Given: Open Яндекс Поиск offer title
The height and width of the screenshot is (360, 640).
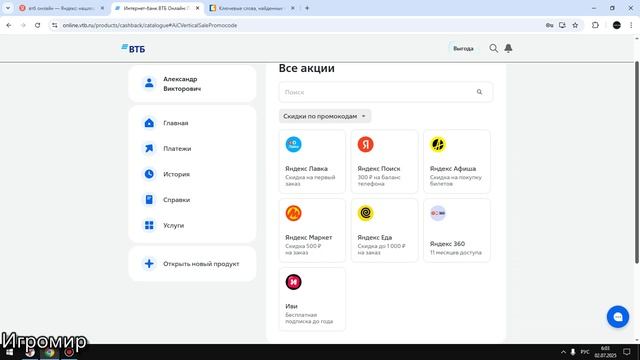Looking at the screenshot, I should pos(379,169).
